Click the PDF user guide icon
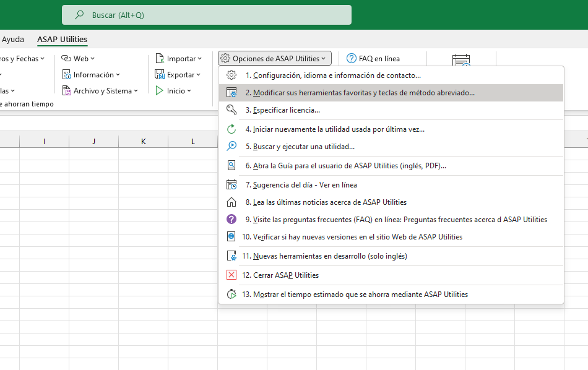This screenshot has width=588, height=370. (231, 165)
